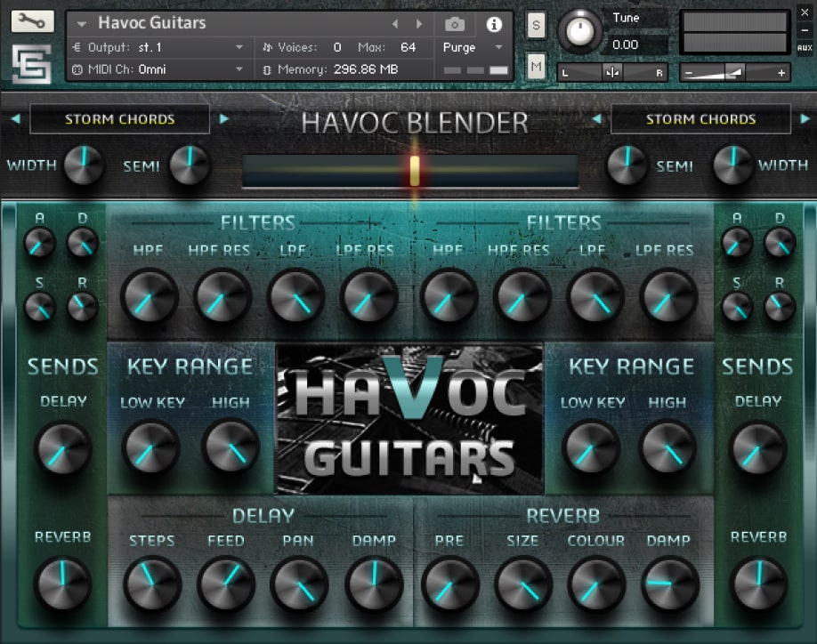Click the left sends DELAY knob
This screenshot has height=644, width=817.
(63, 449)
